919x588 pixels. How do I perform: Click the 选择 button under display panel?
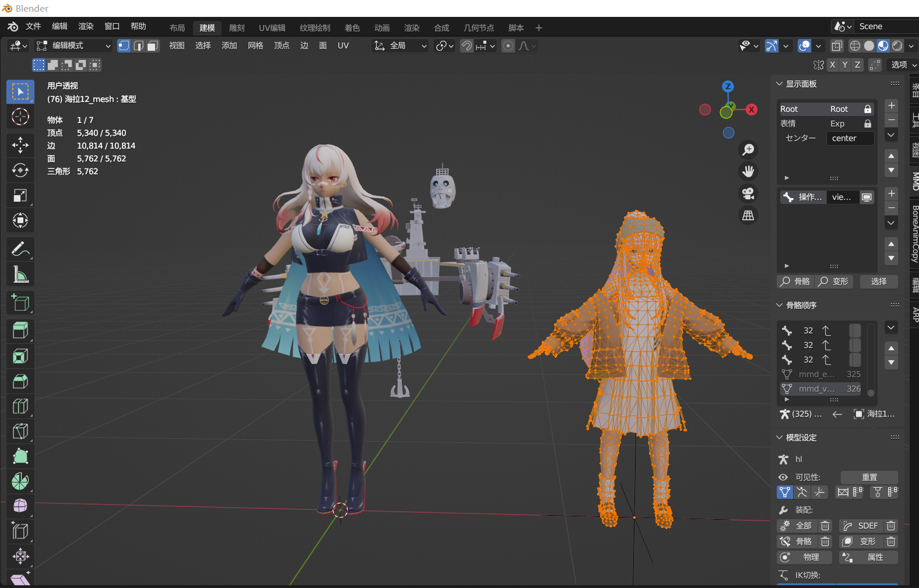(x=879, y=281)
